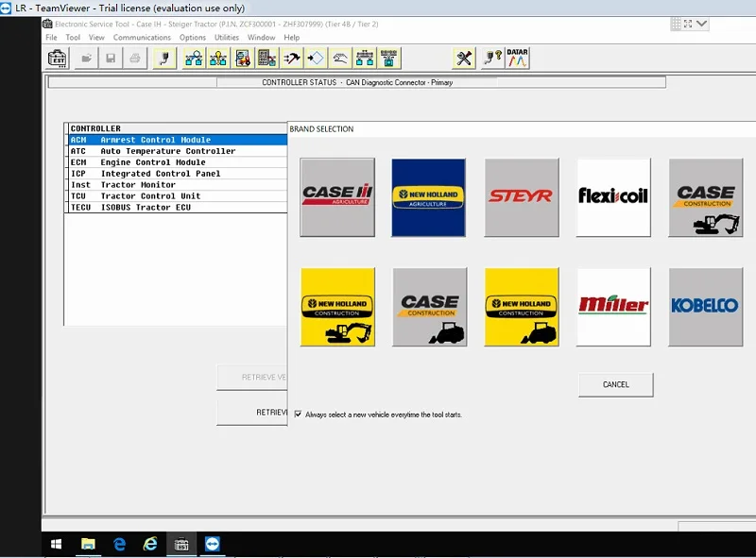756x558 pixels.
Task: Click the TeamViewer grid dots icon
Action: 676,24
